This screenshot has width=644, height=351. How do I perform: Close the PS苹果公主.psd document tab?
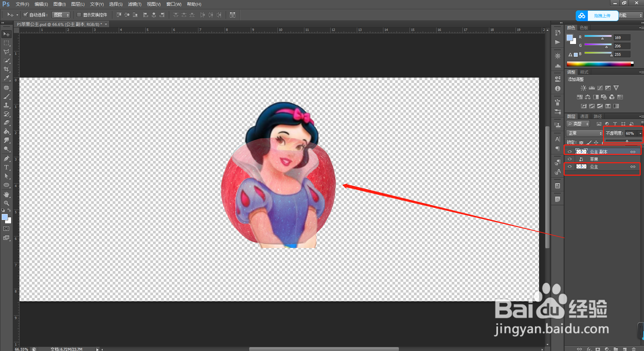click(106, 24)
